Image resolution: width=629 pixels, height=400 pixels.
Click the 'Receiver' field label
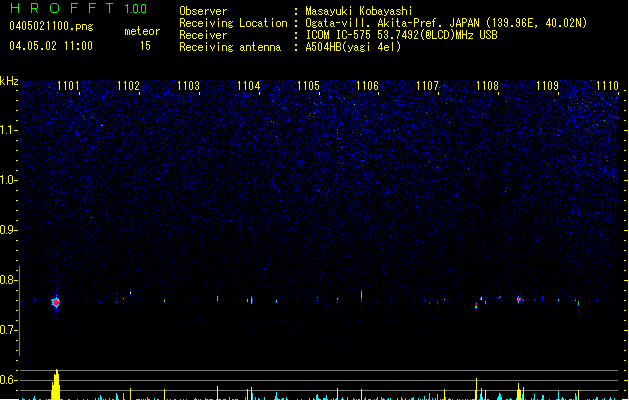[203, 35]
